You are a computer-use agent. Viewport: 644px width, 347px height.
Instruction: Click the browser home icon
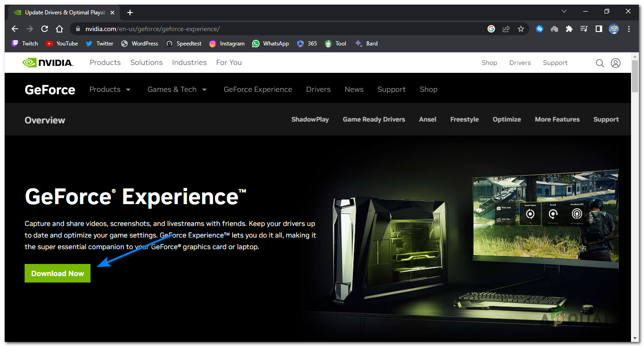pyautogui.click(x=59, y=29)
